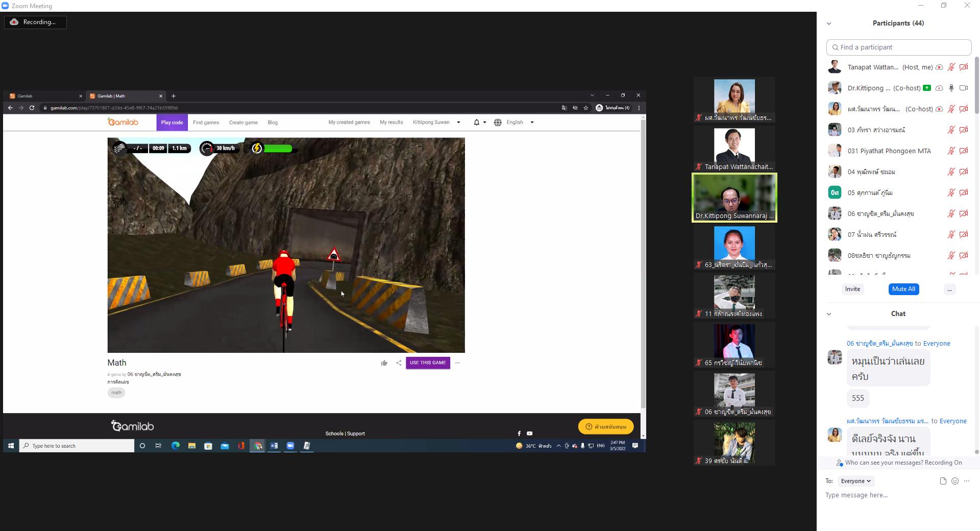This screenshot has height=531, width=980.
Task: Open Microsoft Edge from shared taskbar
Action: click(x=175, y=446)
